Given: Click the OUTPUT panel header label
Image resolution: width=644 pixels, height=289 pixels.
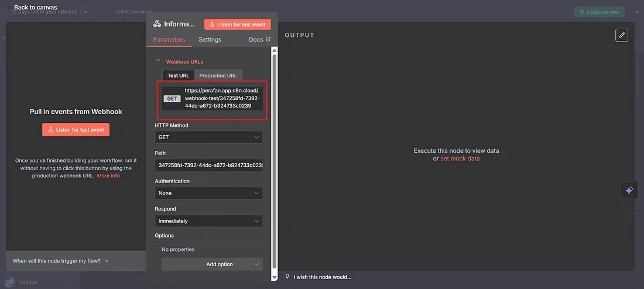Looking at the screenshot, I should pyautogui.click(x=299, y=35).
